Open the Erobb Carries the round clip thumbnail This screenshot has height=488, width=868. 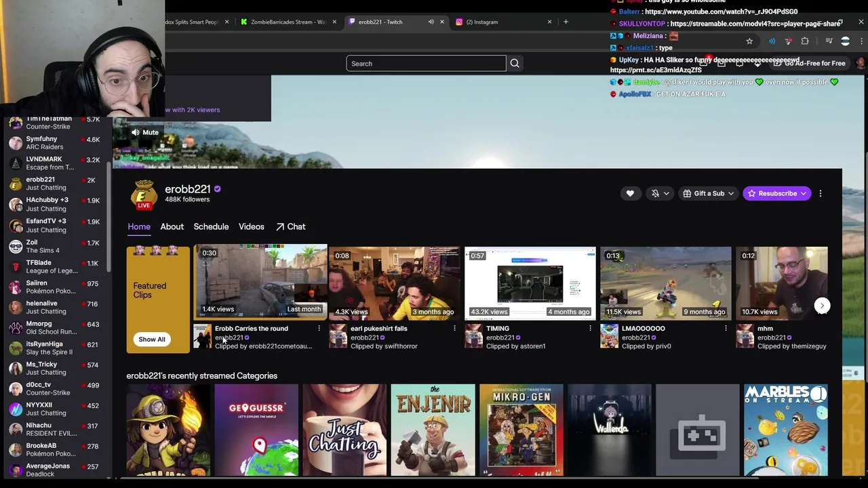click(261, 281)
